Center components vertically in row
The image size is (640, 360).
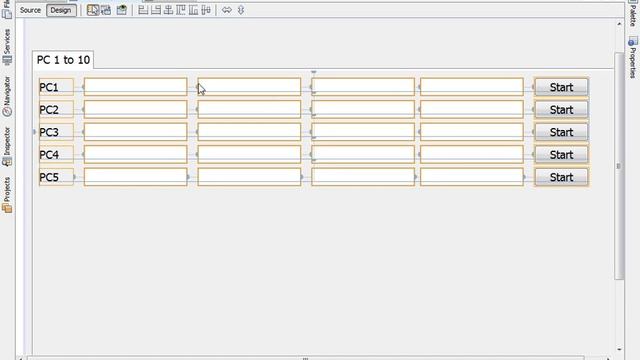(206, 10)
